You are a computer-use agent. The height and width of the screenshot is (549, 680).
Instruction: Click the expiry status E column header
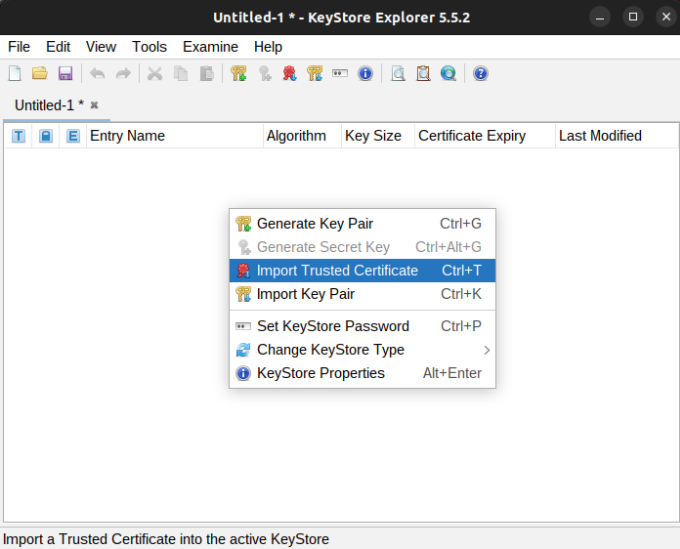[73, 136]
